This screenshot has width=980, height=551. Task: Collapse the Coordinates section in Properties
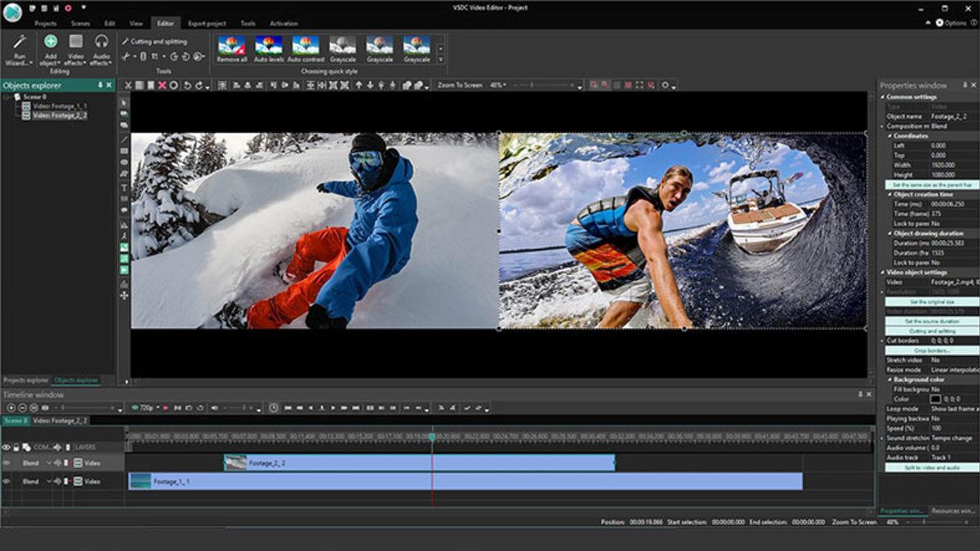click(890, 136)
